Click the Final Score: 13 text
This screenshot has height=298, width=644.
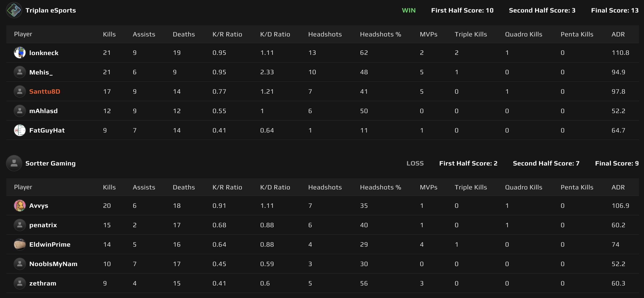(x=615, y=10)
